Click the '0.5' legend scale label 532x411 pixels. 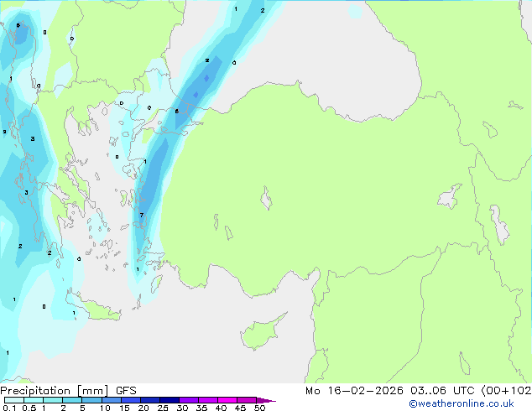tap(29, 408)
